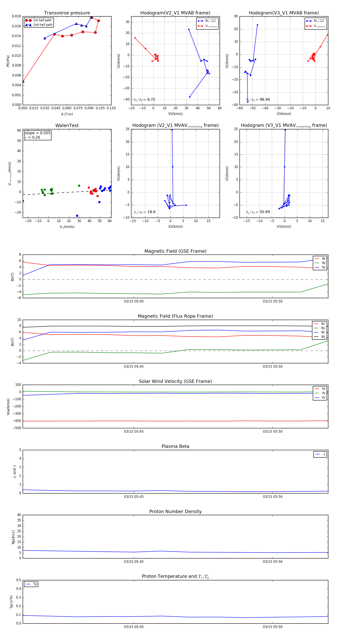The image size is (351, 644).
Task: Click the 'Vremaining(km/s)' y-axis label
Action: (10, 173)
